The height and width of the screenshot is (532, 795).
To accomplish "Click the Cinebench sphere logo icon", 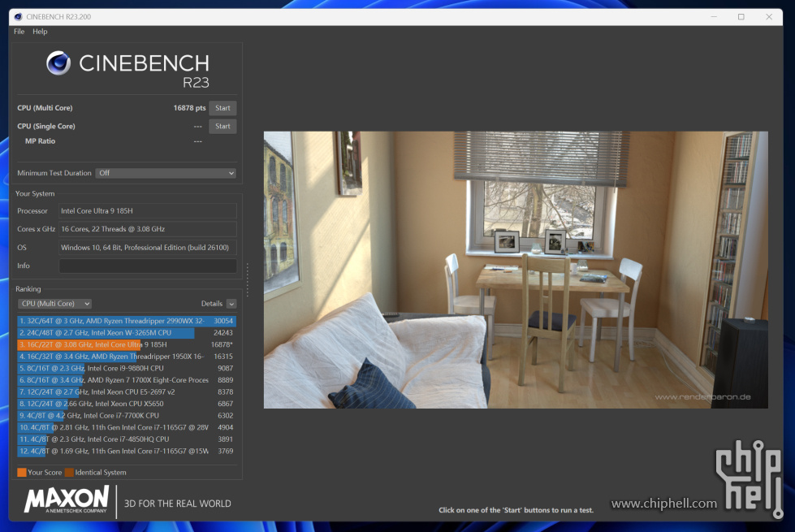I will pyautogui.click(x=58, y=63).
